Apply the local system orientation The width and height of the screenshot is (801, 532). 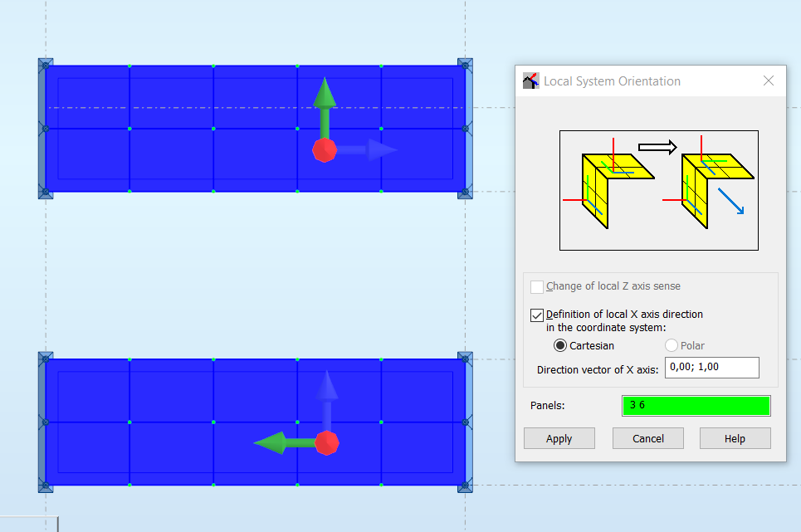[559, 438]
